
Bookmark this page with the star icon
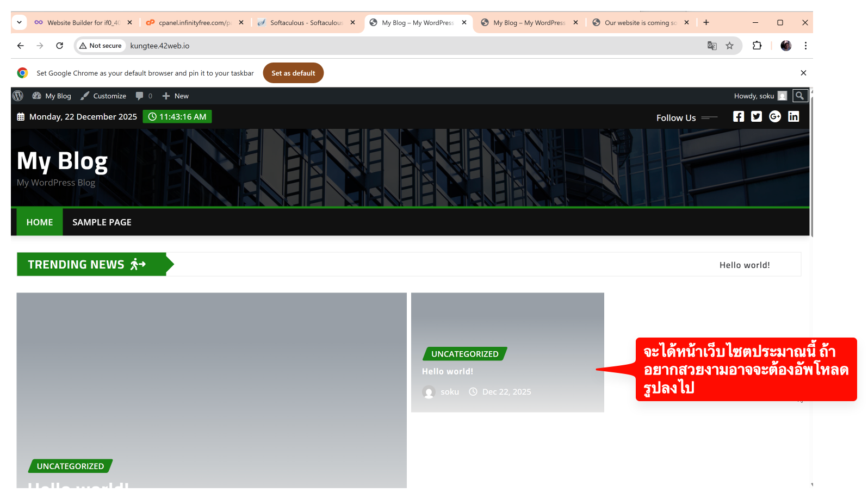(729, 46)
